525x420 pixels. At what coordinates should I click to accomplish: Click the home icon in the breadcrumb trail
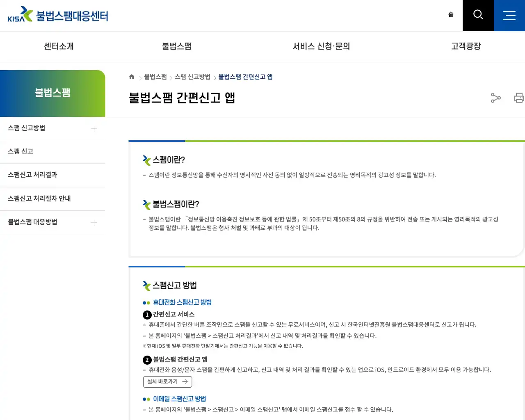(x=132, y=76)
